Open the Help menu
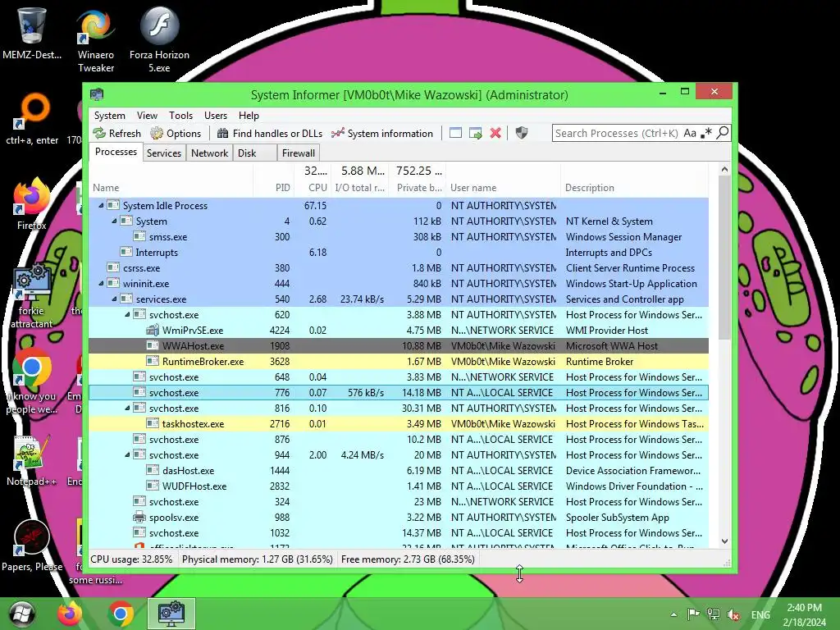This screenshot has width=840, height=630. 249,116
